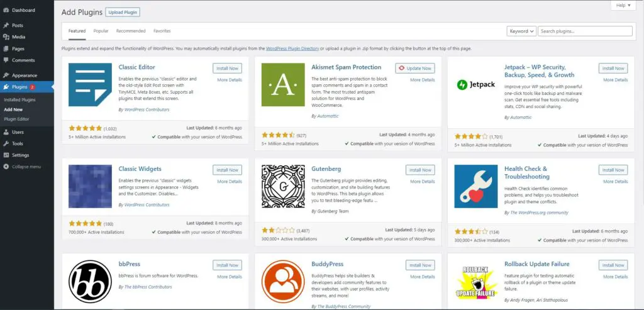Select Plugins in the admin sidebar
Image resolution: width=644 pixels, height=310 pixels.
26,87
